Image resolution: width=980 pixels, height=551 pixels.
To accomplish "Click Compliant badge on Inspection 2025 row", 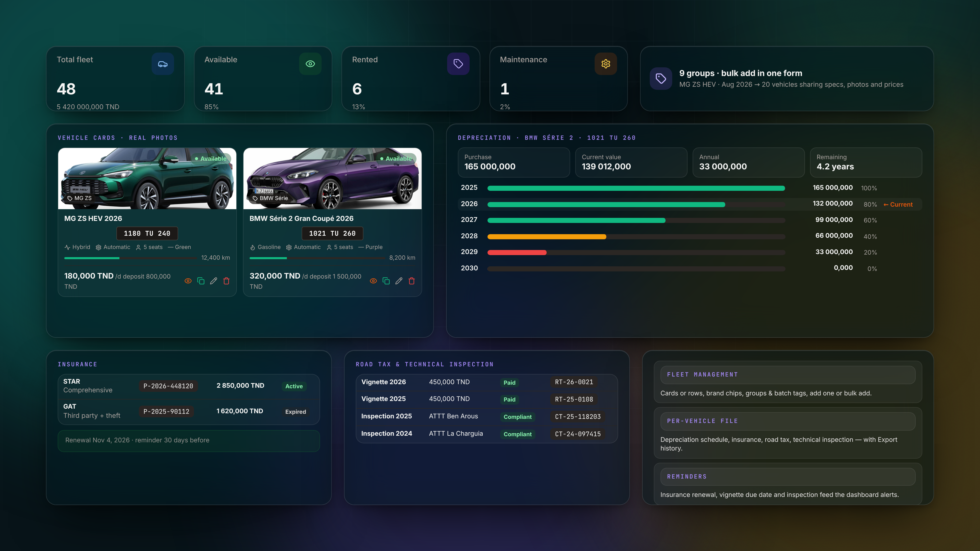I will (517, 417).
